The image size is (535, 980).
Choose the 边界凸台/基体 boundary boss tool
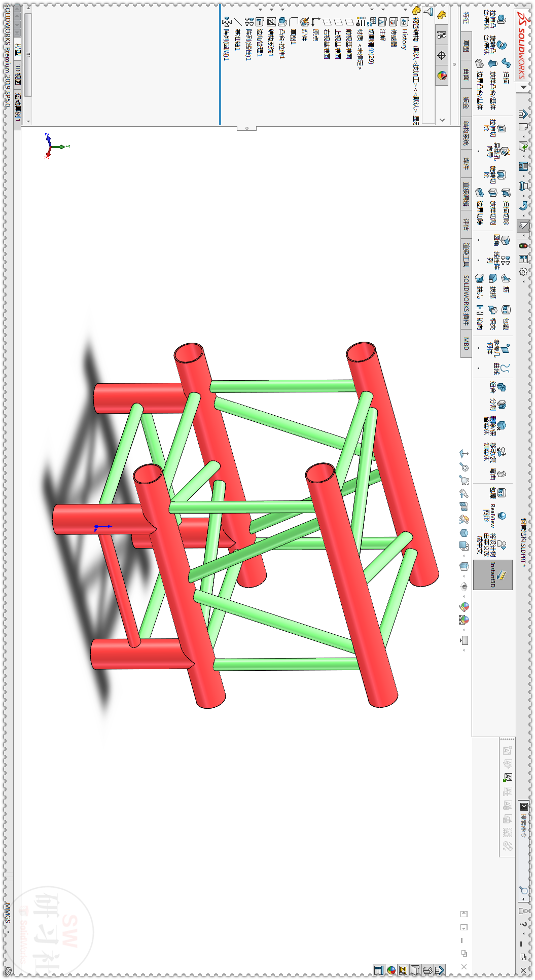pos(479,84)
